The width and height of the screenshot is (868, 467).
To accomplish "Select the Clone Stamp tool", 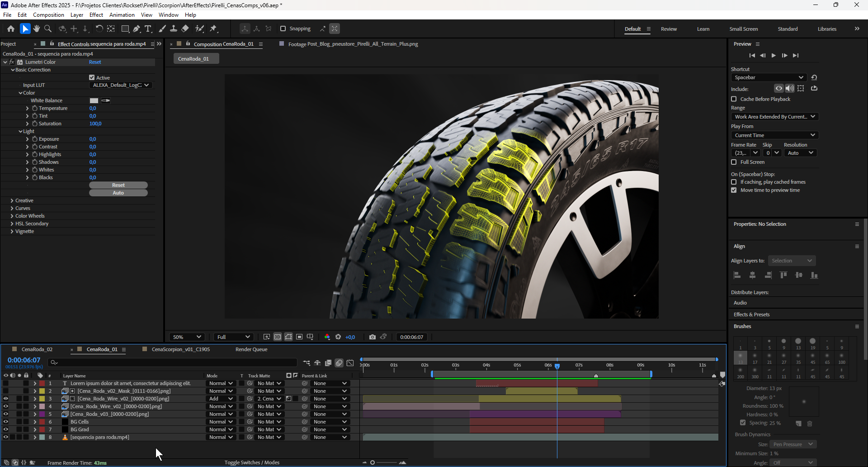I will point(174,29).
